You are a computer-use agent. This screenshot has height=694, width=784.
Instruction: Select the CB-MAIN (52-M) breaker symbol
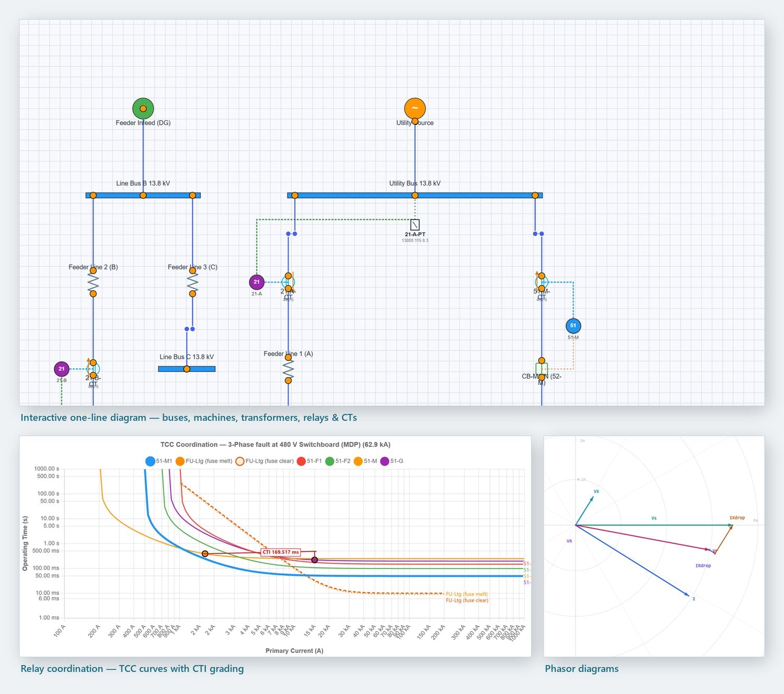tap(541, 369)
